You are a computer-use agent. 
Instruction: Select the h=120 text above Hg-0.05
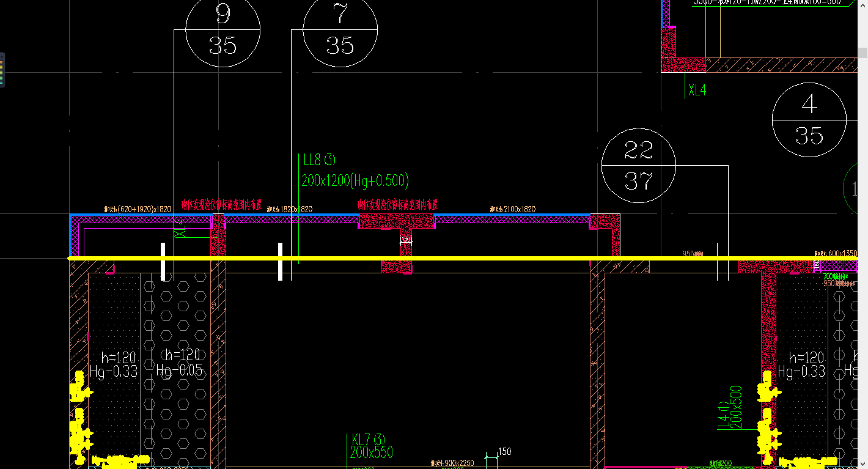point(183,355)
